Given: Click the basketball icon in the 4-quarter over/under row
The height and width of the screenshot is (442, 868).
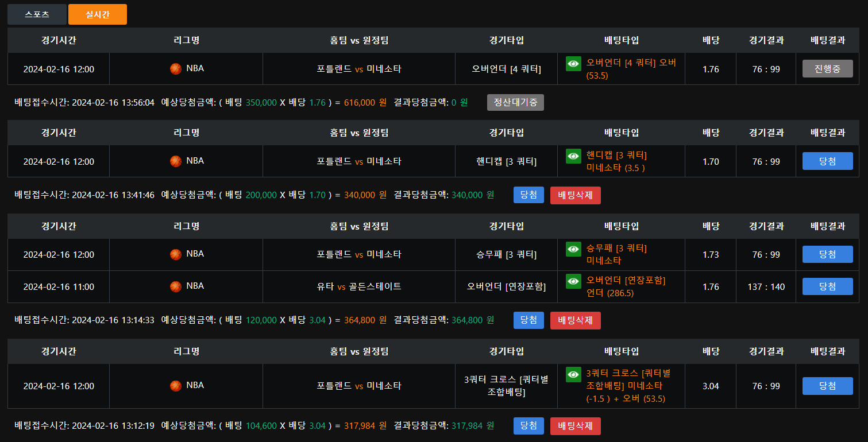Looking at the screenshot, I should pyautogui.click(x=176, y=69).
